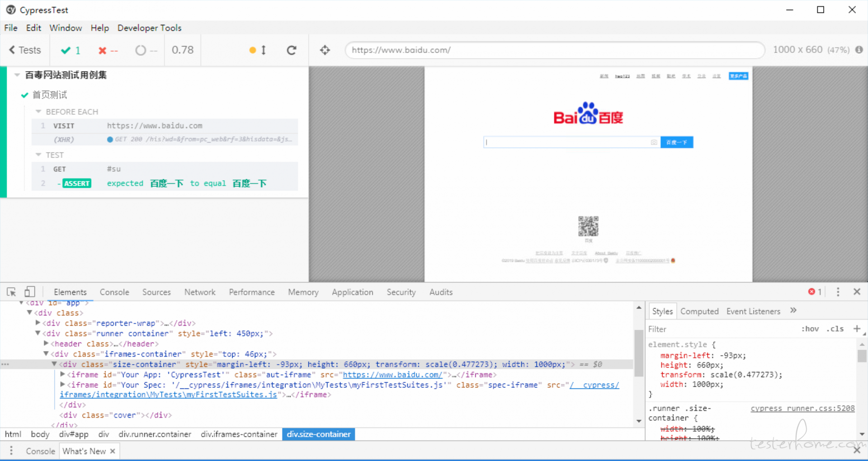Rerun tests with the reload icon
This screenshot has width=868, height=461.
292,50
